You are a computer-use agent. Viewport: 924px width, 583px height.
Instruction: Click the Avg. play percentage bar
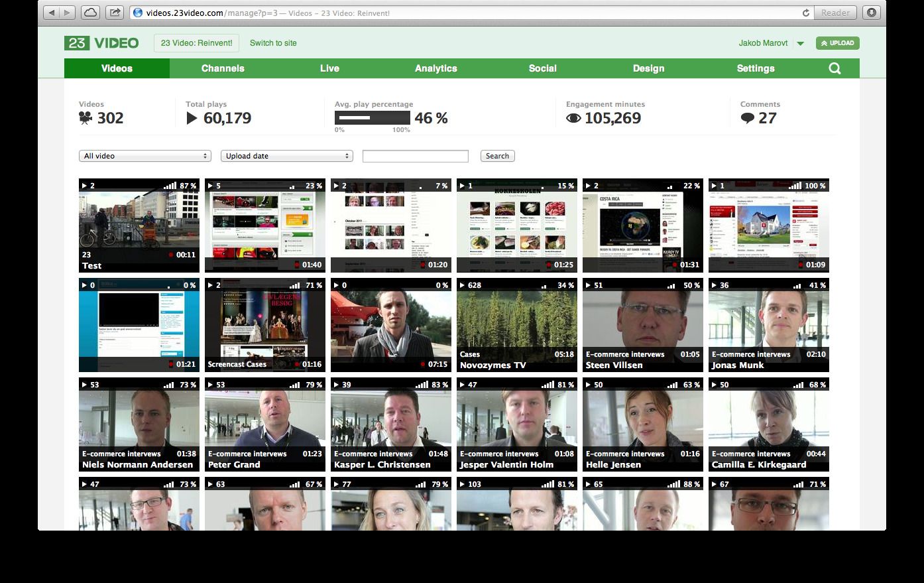tap(372, 118)
